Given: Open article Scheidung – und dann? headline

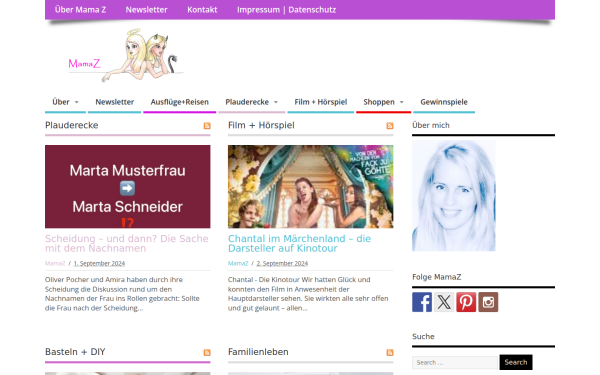Looking at the screenshot, I should coord(127,243).
